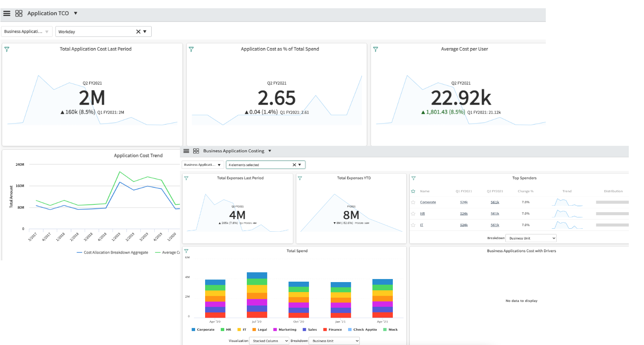Clear the Workday filter with the X

point(138,31)
